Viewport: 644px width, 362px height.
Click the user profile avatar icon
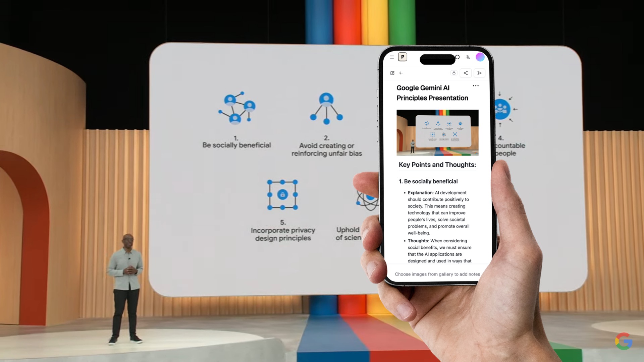click(x=481, y=57)
